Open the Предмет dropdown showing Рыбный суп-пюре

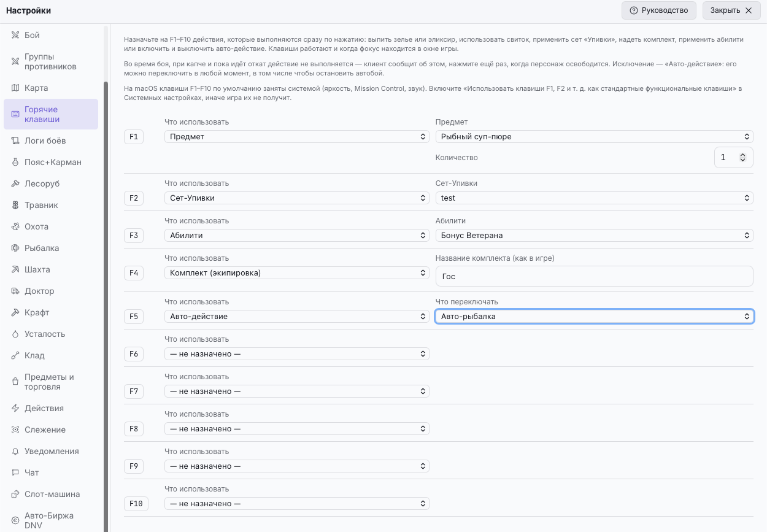pos(594,136)
